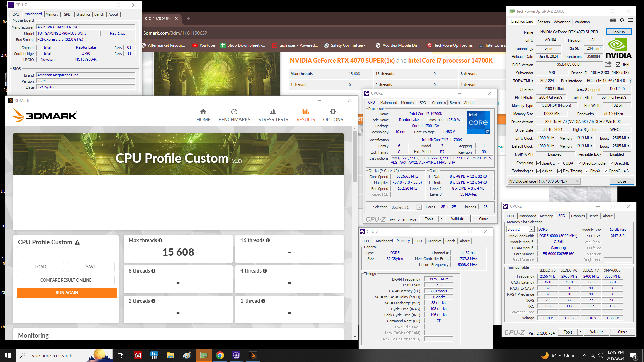644x362 pixels.
Task: Toggle the DirectCompute checkbox
Action: click(x=579, y=163)
